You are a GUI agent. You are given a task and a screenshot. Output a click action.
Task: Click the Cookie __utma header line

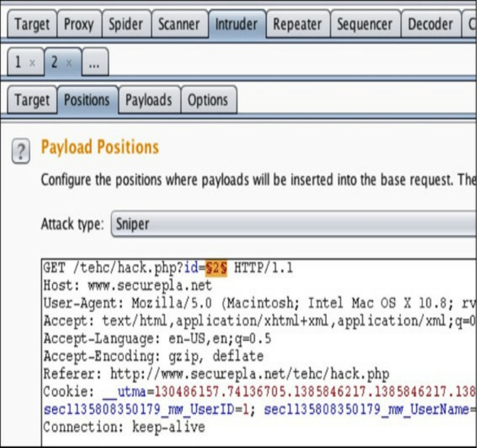point(260,392)
